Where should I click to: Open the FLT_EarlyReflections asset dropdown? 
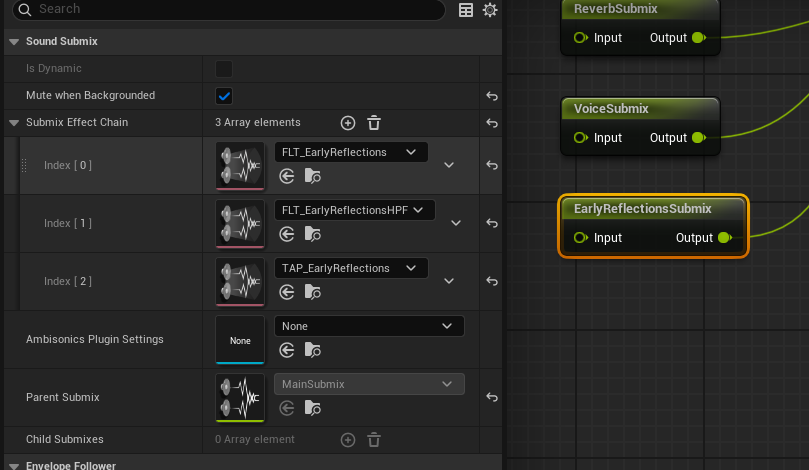coord(351,152)
